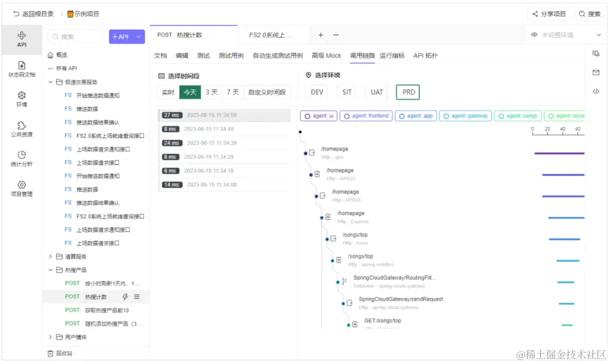Click the SpringCloudGateway/sendRequest span icon
Viewport: 610px width, 364px height.
350,303
